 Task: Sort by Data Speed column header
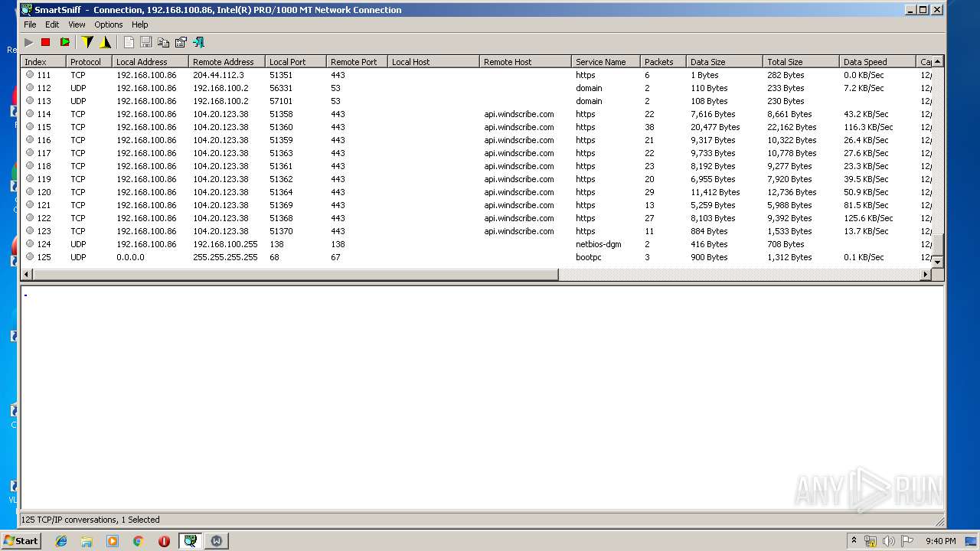[x=877, y=62]
